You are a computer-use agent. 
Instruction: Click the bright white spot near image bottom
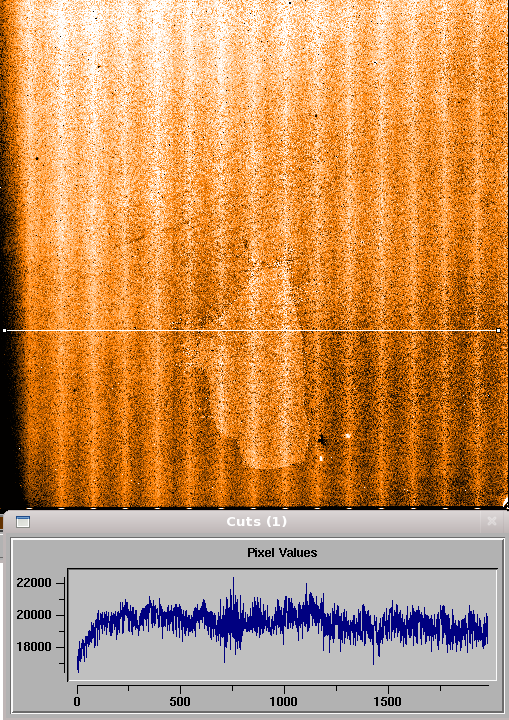pyautogui.click(x=348, y=435)
